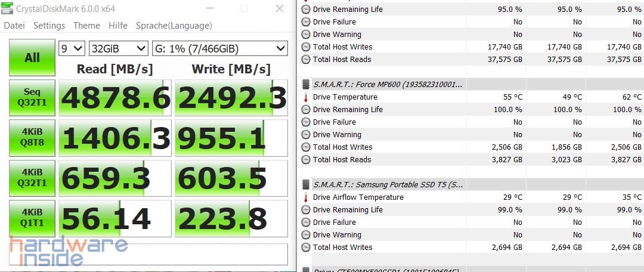Click the Drive Warning icon just above the 17,740 GB writes row
644x272 pixels.
(x=306, y=35)
